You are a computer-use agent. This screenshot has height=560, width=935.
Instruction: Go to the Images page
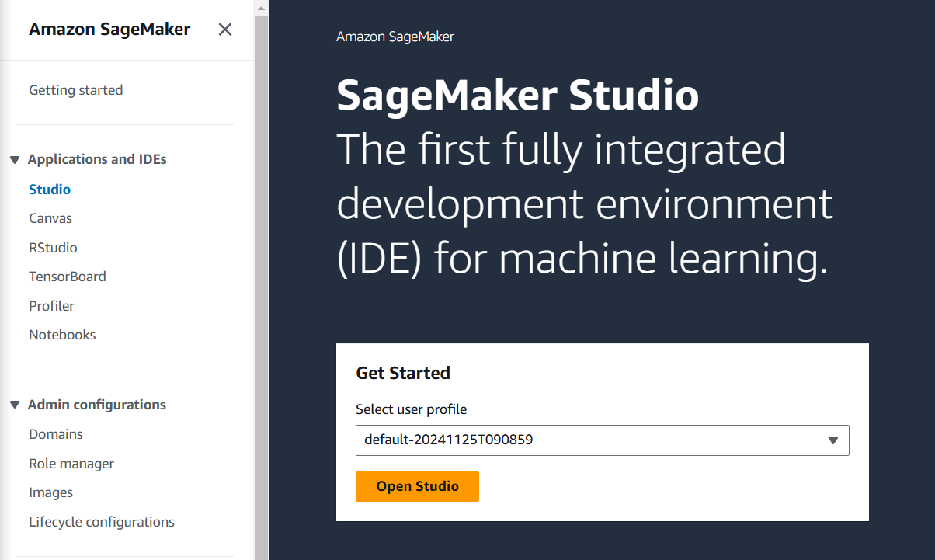coord(51,492)
